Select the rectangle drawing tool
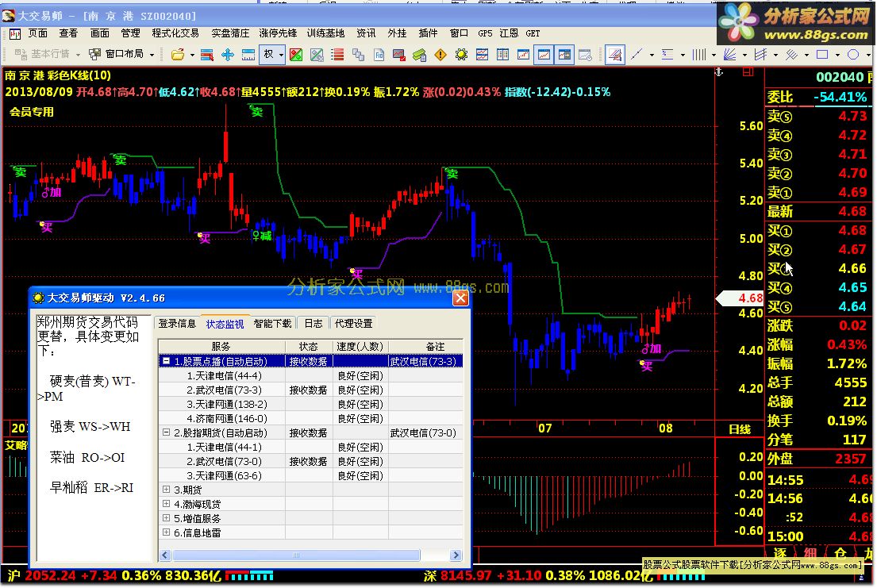 click(x=822, y=55)
